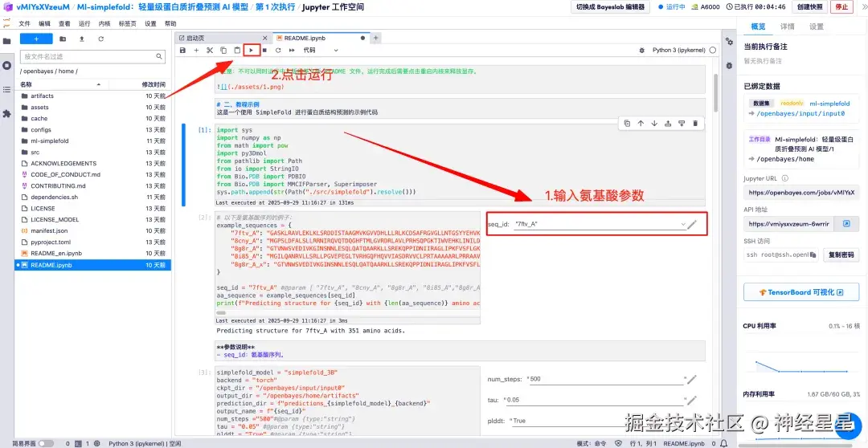Screen dimensions: 868x448
Task: Move the cell down with arrow icon
Action: (654, 124)
